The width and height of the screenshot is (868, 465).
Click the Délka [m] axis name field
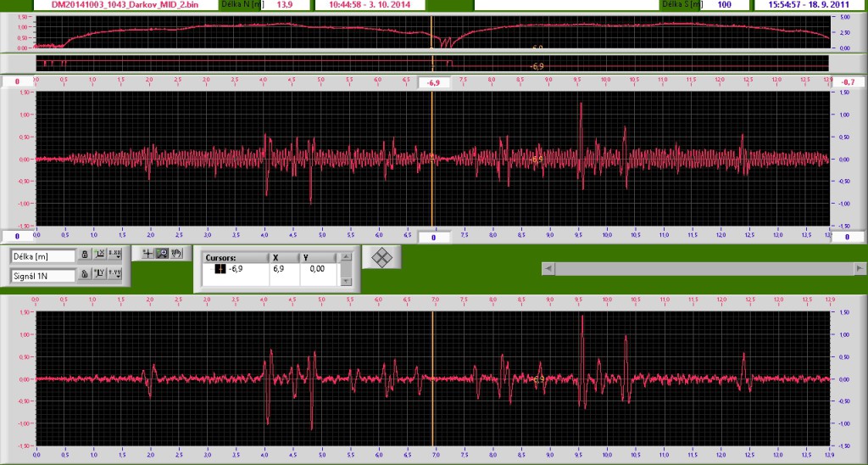43,256
